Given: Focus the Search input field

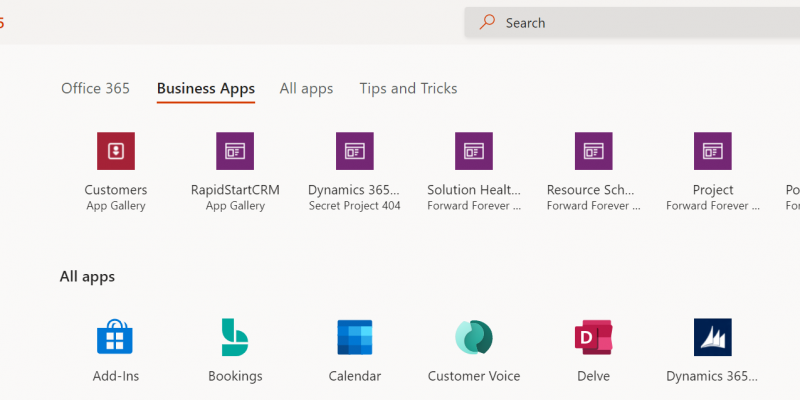Looking at the screenshot, I should click(x=632, y=22).
